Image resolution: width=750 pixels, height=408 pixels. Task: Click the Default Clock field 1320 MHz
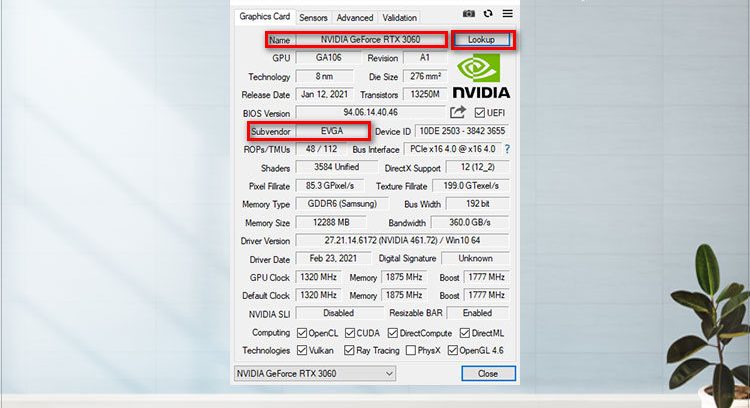point(319,295)
